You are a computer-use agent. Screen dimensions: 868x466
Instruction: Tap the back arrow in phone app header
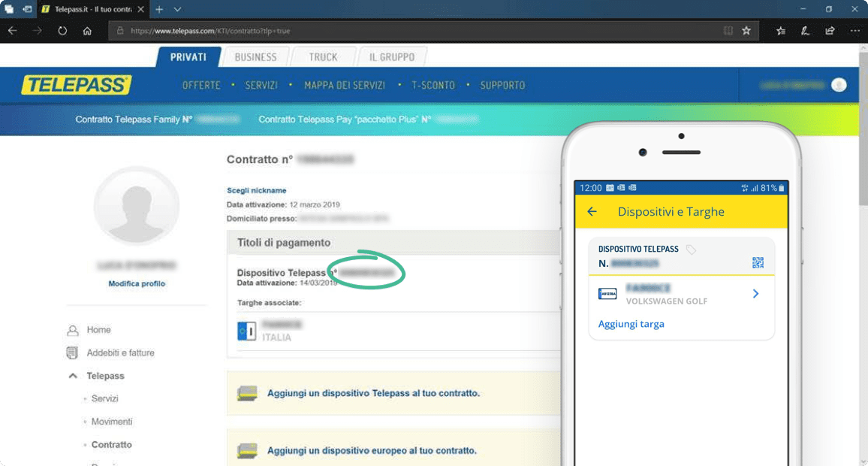click(x=592, y=212)
